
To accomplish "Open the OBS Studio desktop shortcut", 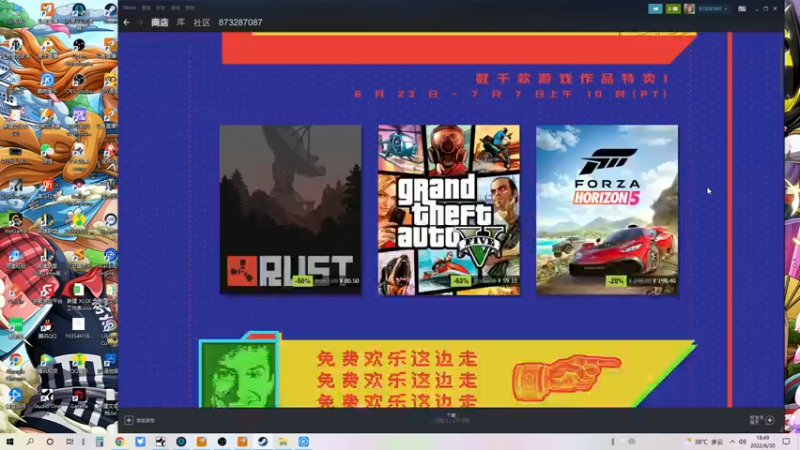I will coord(79,83).
